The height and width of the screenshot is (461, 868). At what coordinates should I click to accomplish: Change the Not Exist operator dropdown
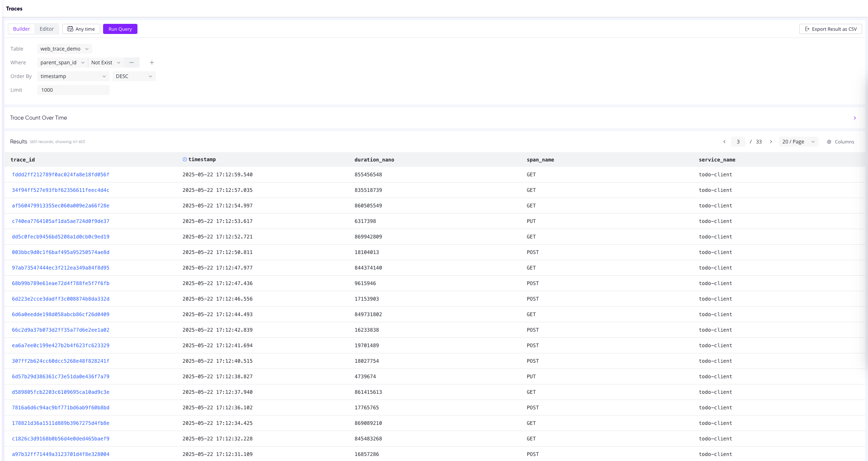pyautogui.click(x=105, y=63)
